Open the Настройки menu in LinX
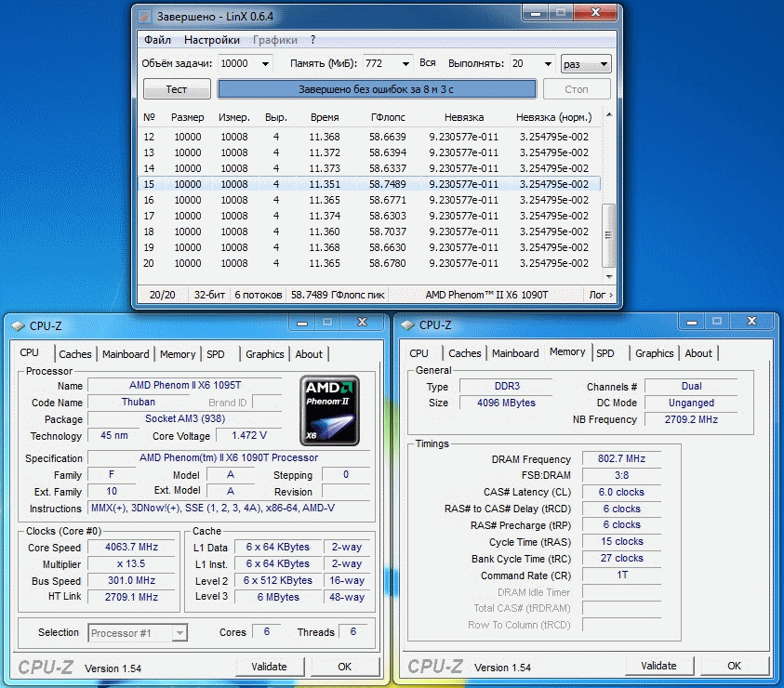The height and width of the screenshot is (688, 784). (x=211, y=40)
